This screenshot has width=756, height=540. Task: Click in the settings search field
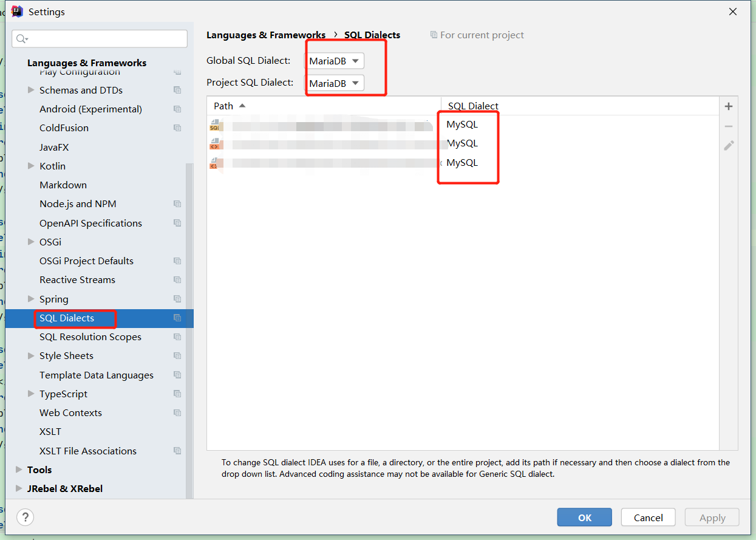(x=100, y=39)
